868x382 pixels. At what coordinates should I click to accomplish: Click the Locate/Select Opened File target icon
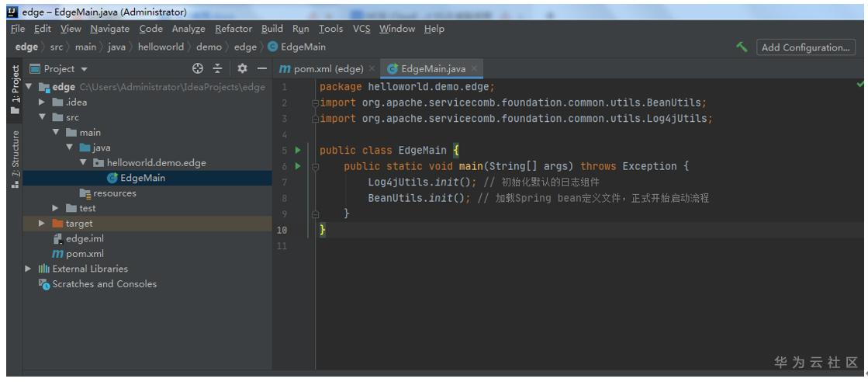[x=198, y=69]
